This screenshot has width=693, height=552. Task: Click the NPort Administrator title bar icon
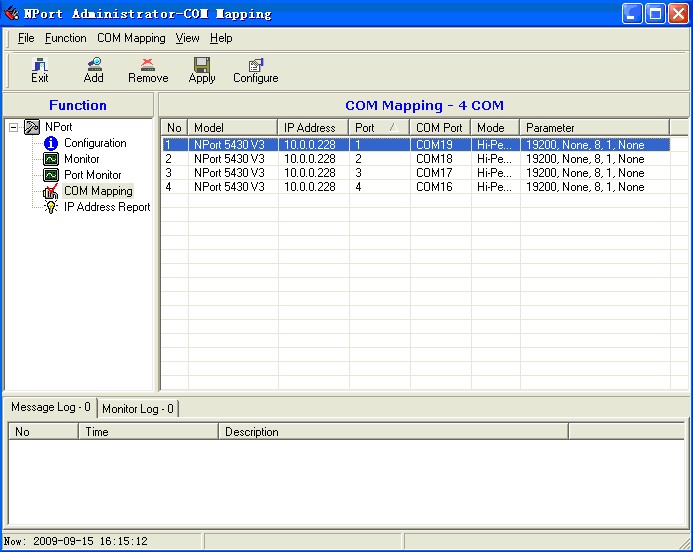tap(11, 13)
